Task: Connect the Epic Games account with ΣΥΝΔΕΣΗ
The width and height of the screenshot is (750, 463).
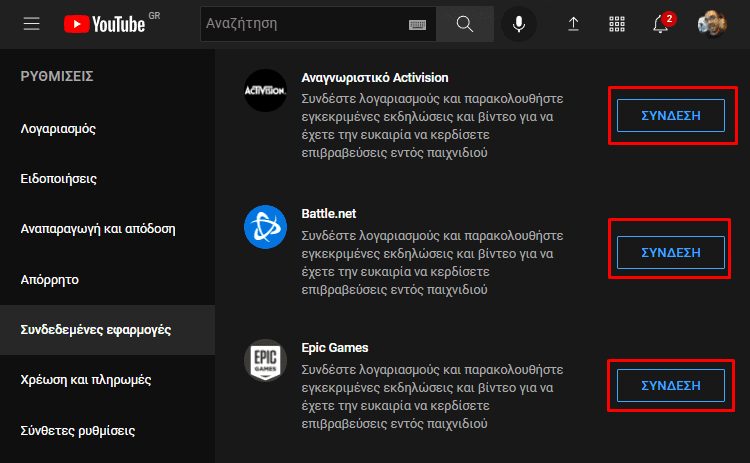Action: coord(670,385)
